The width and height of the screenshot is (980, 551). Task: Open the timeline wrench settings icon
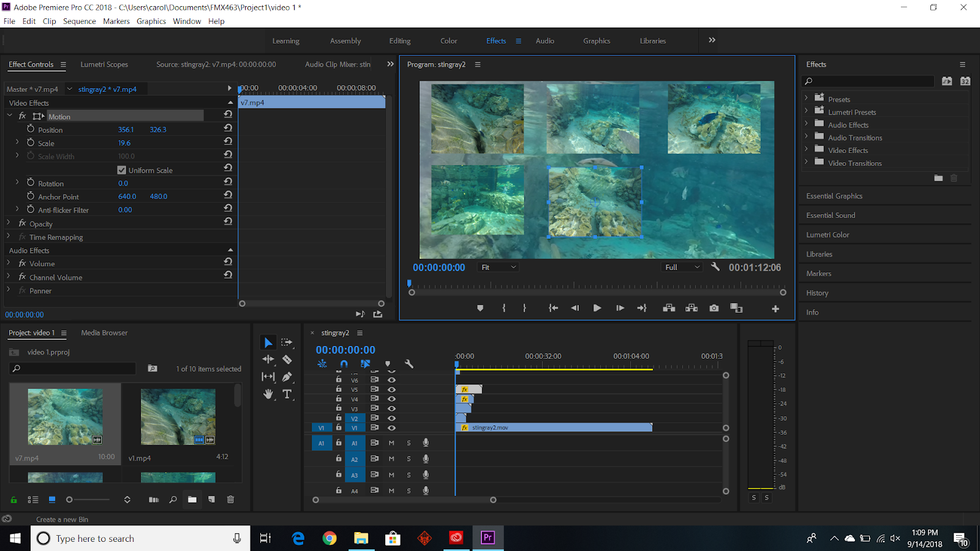(409, 364)
